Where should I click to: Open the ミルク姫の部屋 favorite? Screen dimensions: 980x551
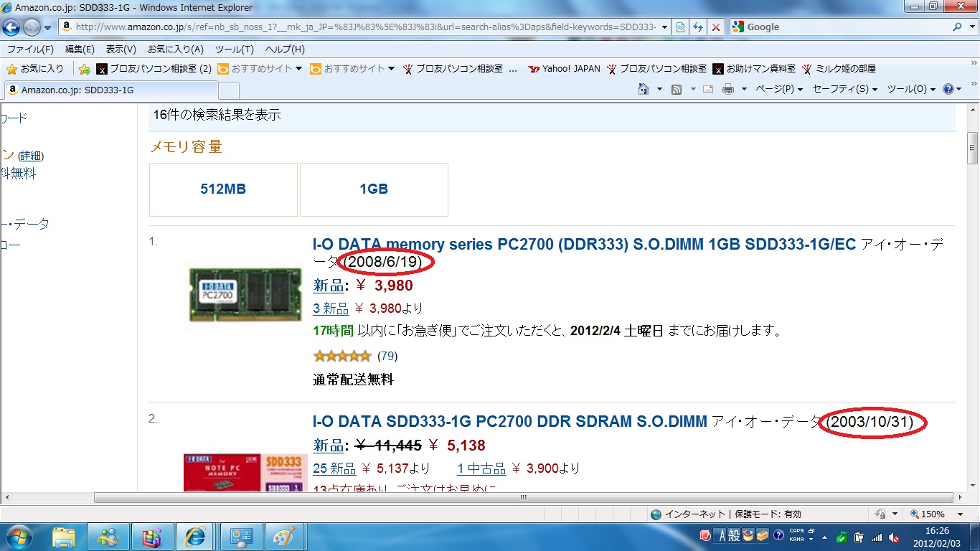pyautogui.click(x=839, y=69)
